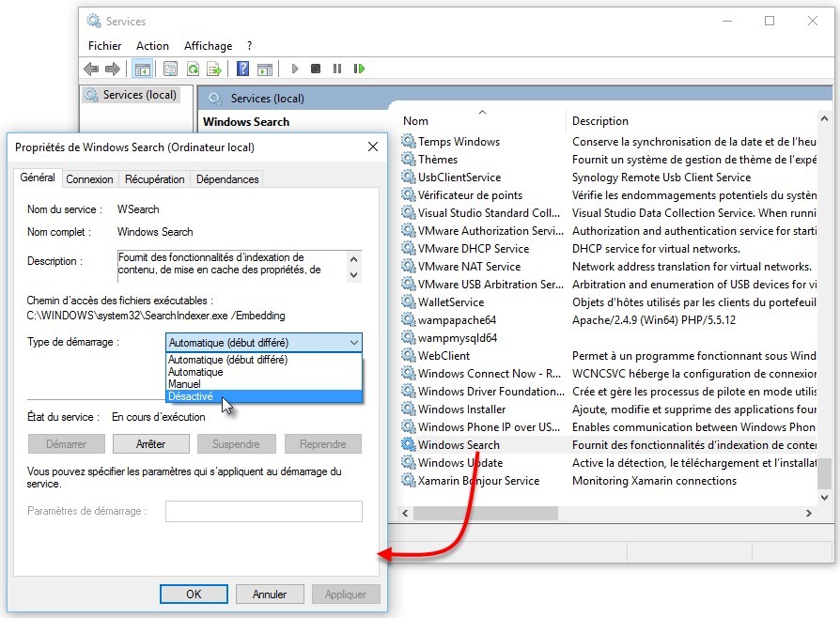Choose Manuel in the startup type list
The height and width of the screenshot is (618, 840).
184,384
